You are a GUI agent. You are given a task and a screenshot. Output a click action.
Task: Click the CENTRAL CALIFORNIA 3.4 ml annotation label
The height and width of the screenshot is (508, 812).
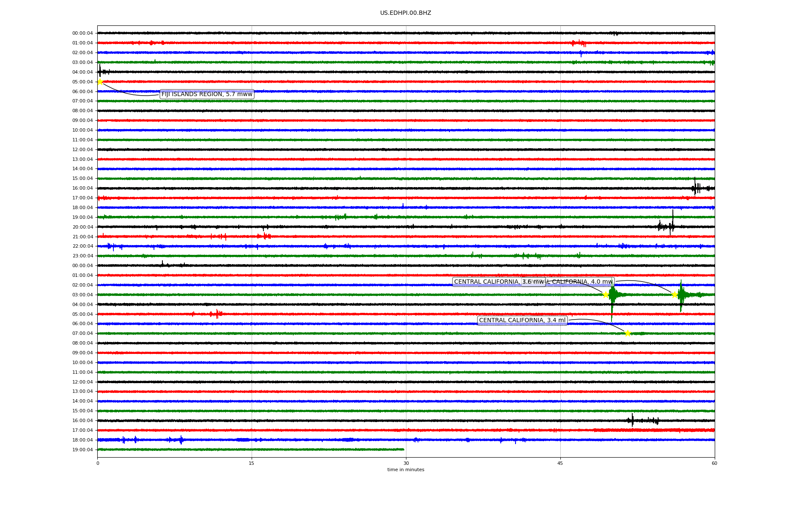point(522,320)
